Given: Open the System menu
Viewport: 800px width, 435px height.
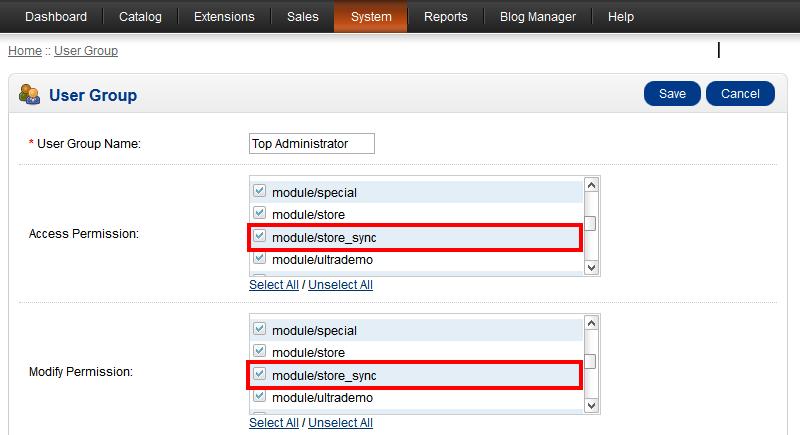Looking at the screenshot, I should coord(370,17).
